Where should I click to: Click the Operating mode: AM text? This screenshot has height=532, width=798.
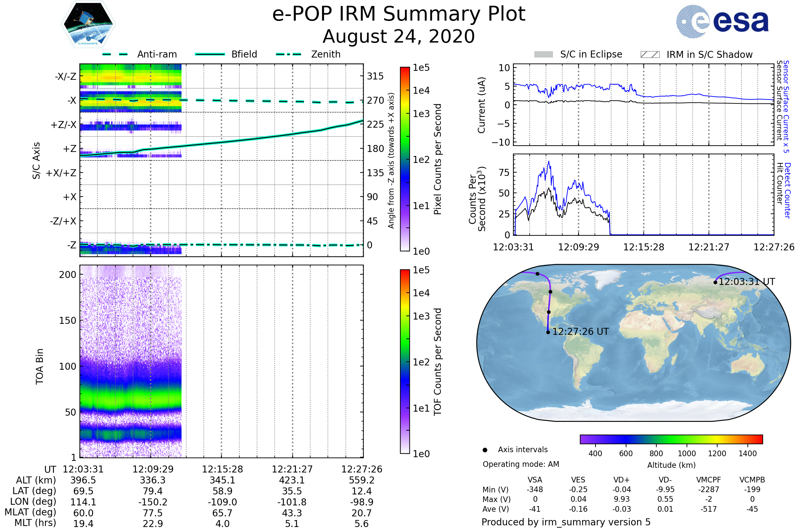point(521,464)
